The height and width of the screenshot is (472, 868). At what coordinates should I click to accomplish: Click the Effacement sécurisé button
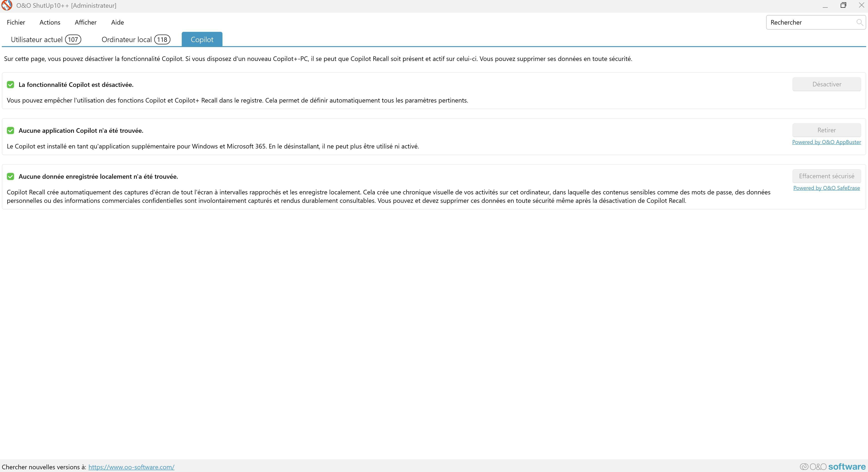[826, 176]
